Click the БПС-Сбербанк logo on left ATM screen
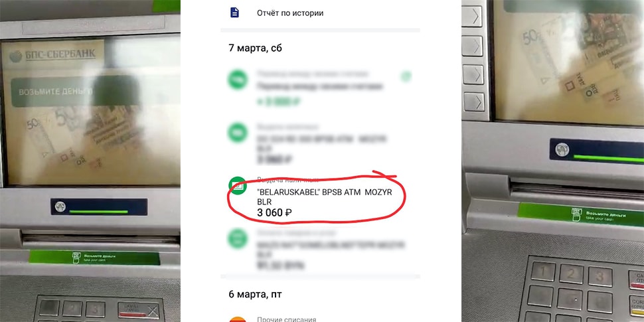Viewport: 644px width, 322px height. 52,54
